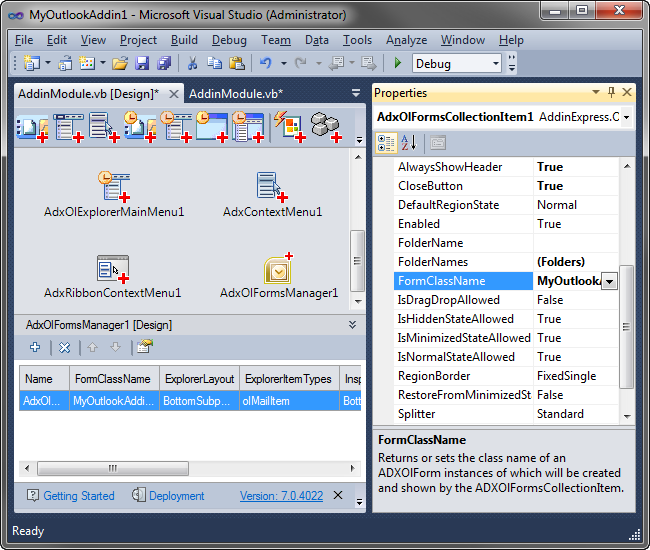The width and height of the screenshot is (650, 550).
Task: Open the Properties object selector dropdown
Action: coord(626,117)
